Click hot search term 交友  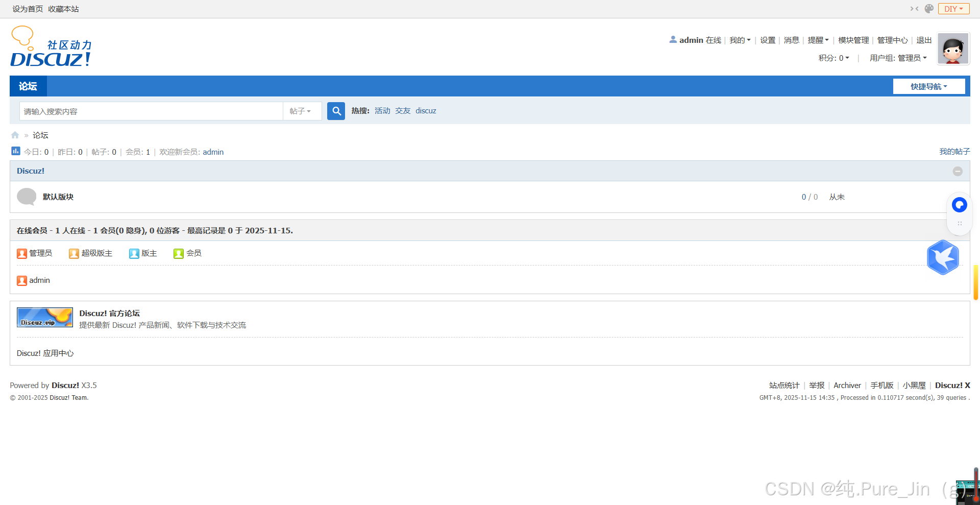pos(403,111)
